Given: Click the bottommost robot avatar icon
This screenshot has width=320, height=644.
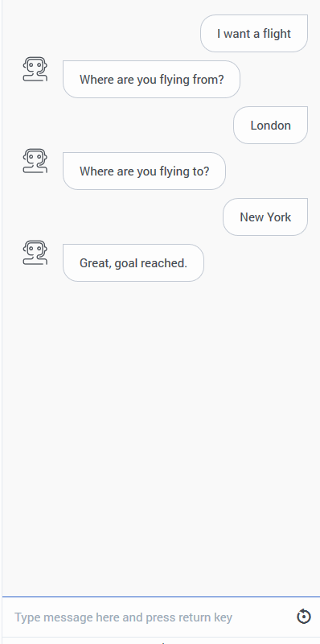Looking at the screenshot, I should [x=35, y=253].
